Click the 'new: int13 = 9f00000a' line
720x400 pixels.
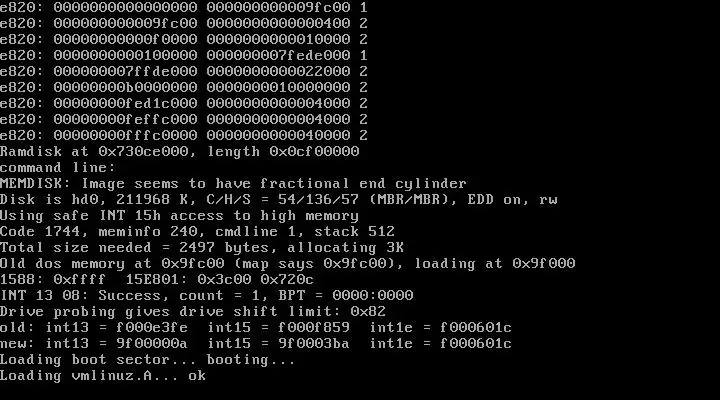(256, 344)
